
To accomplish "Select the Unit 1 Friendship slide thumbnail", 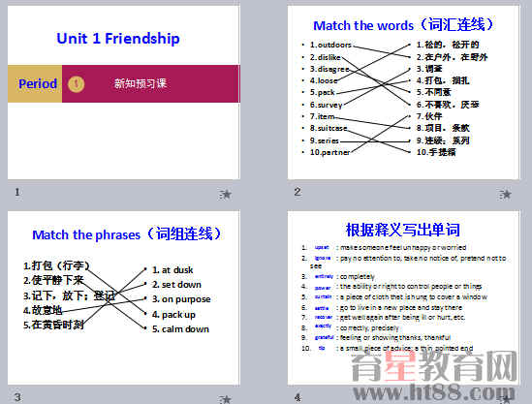I will 124,92.
